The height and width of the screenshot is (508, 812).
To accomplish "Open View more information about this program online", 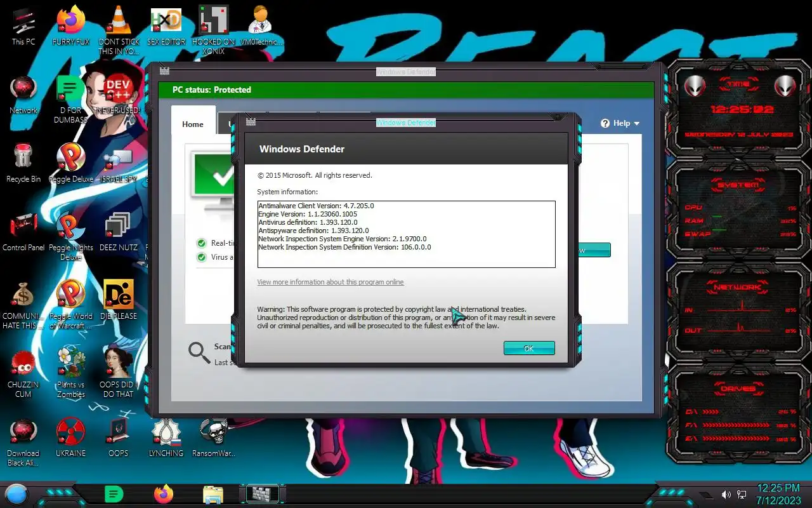I will pos(331,282).
